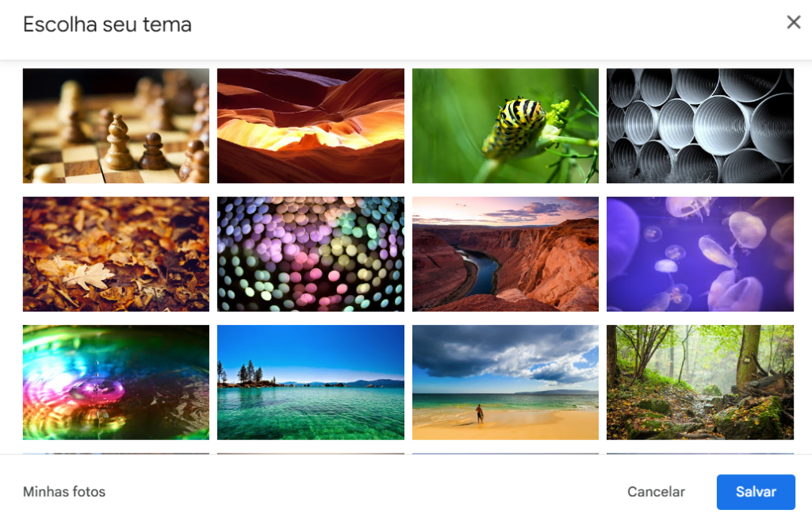Viewport: 812px width, 517px height.
Task: Select partially visible theme below rainbow droplet
Action: coord(116,454)
